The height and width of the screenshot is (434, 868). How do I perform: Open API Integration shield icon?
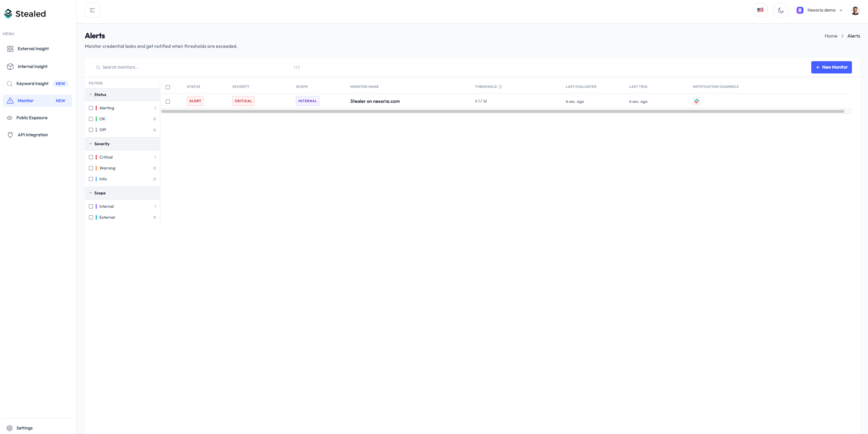point(10,135)
